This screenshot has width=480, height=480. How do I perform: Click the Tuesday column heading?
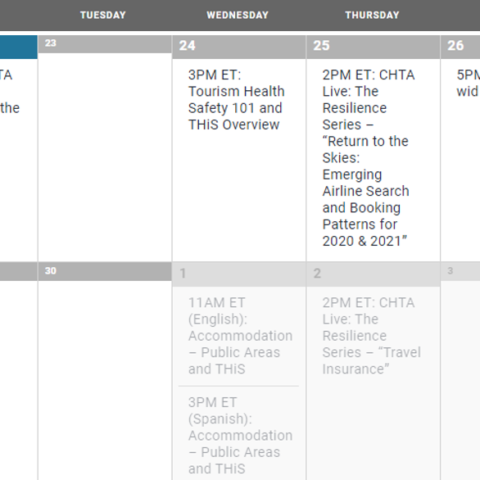[x=103, y=15]
